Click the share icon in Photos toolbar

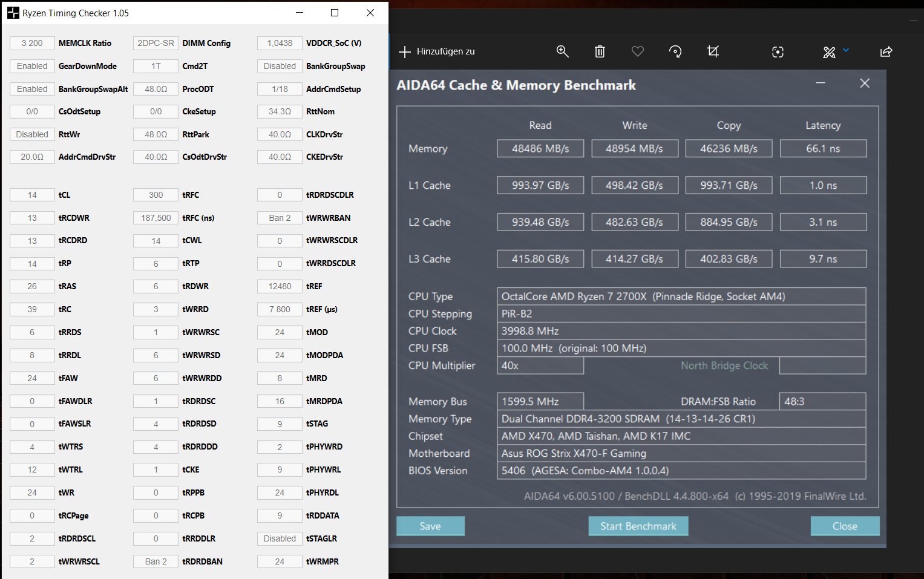pos(886,51)
